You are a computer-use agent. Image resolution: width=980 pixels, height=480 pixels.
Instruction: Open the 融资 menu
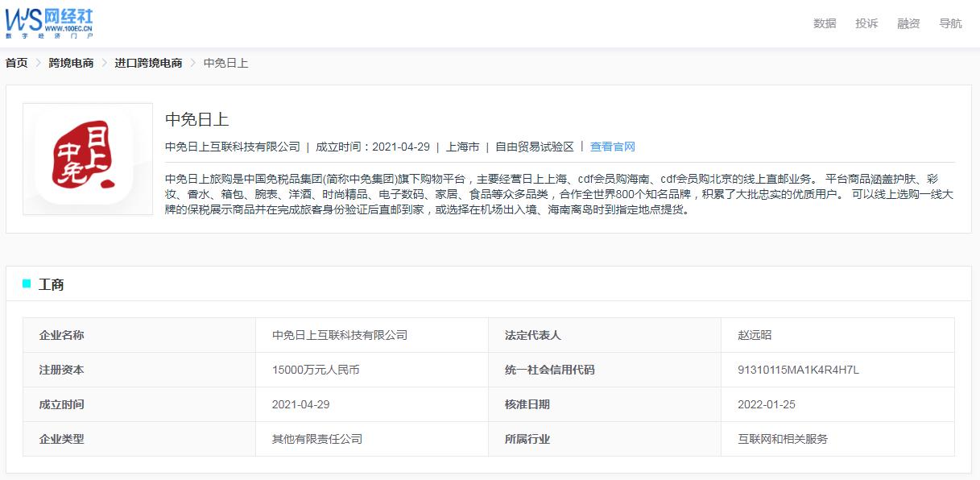[908, 23]
